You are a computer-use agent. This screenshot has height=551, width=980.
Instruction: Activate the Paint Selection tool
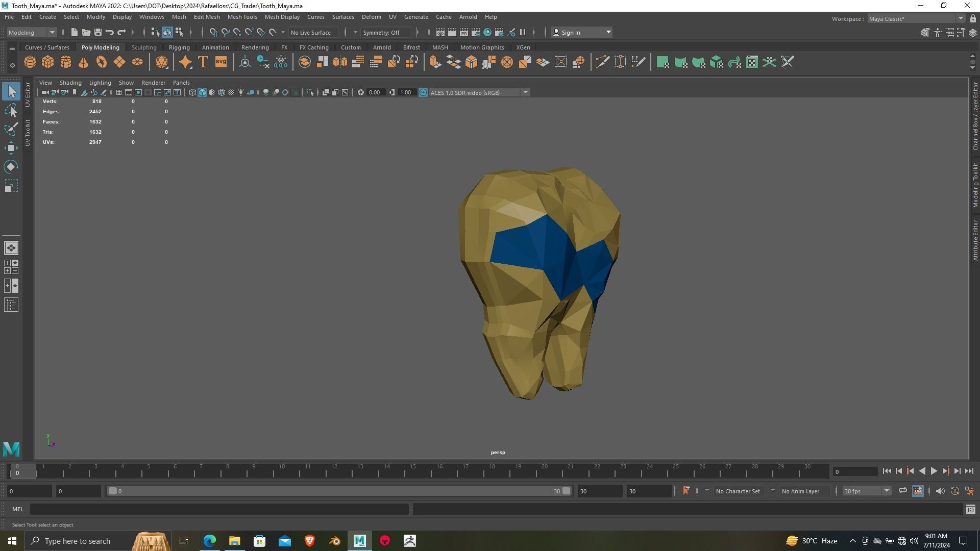coord(11,129)
